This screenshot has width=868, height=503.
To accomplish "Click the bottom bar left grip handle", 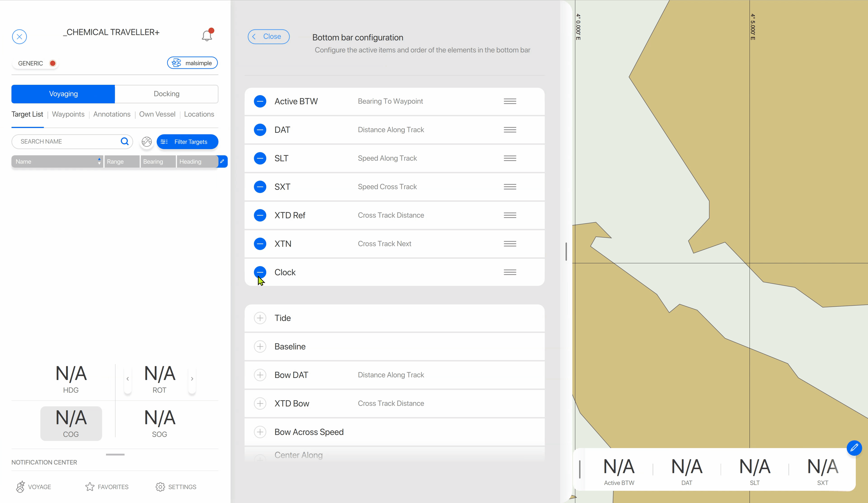I will click(580, 469).
